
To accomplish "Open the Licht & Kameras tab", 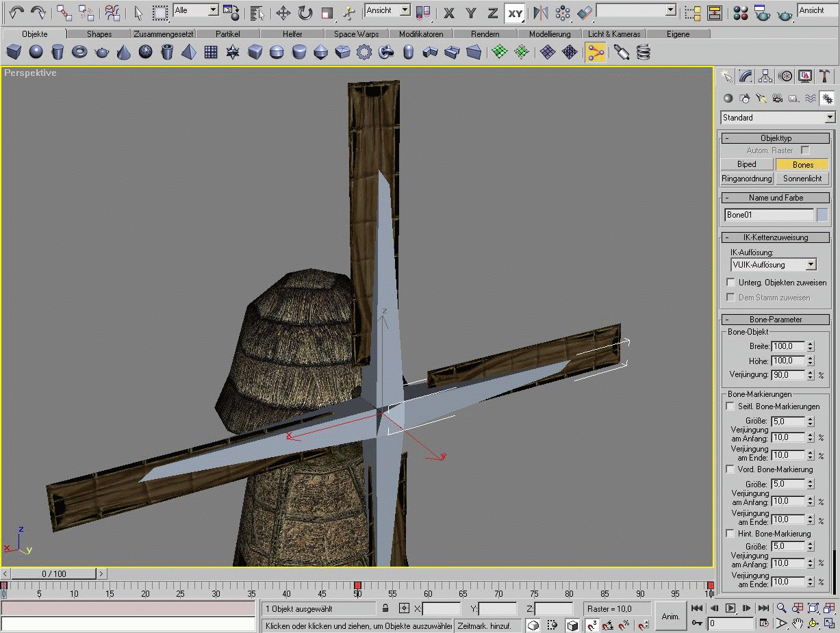I will coord(613,34).
